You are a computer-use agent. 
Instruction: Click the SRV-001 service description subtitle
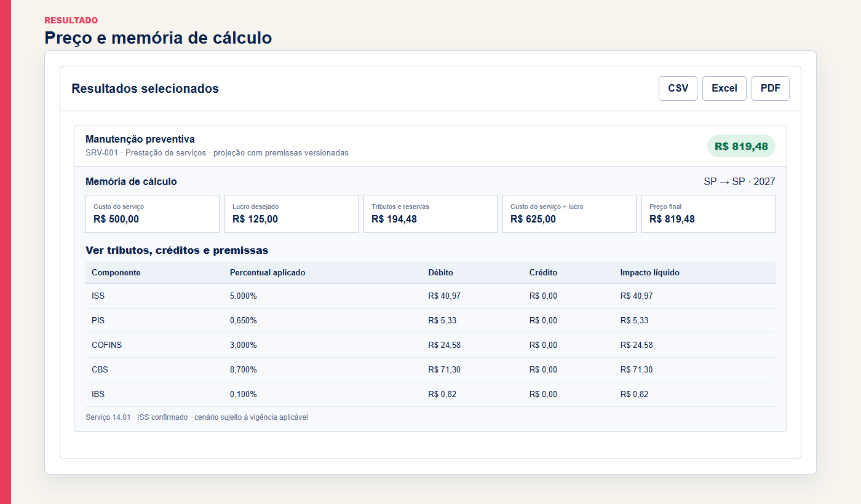(217, 153)
